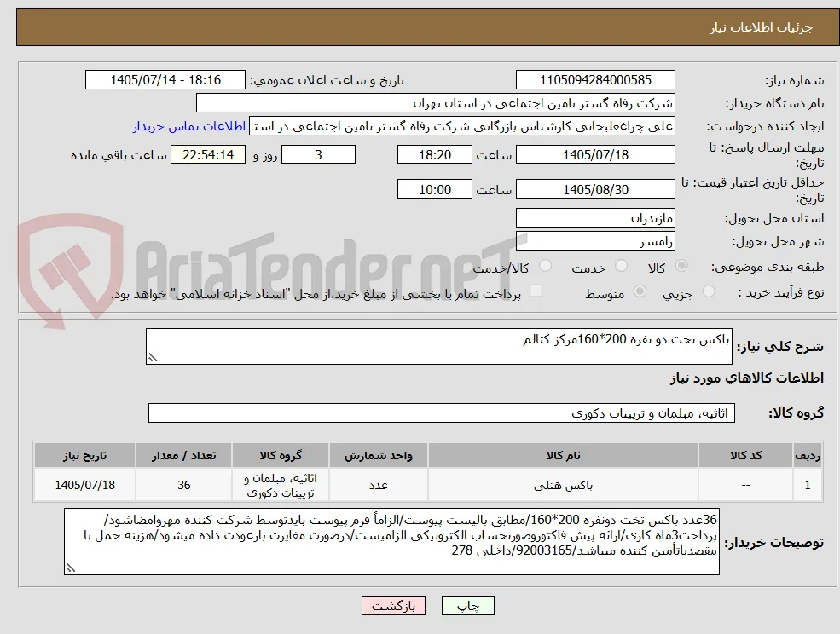Click the request creator name field

point(461,126)
